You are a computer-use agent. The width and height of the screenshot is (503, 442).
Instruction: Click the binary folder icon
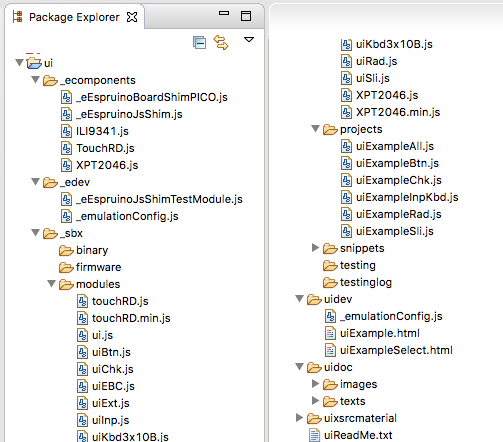click(x=66, y=250)
